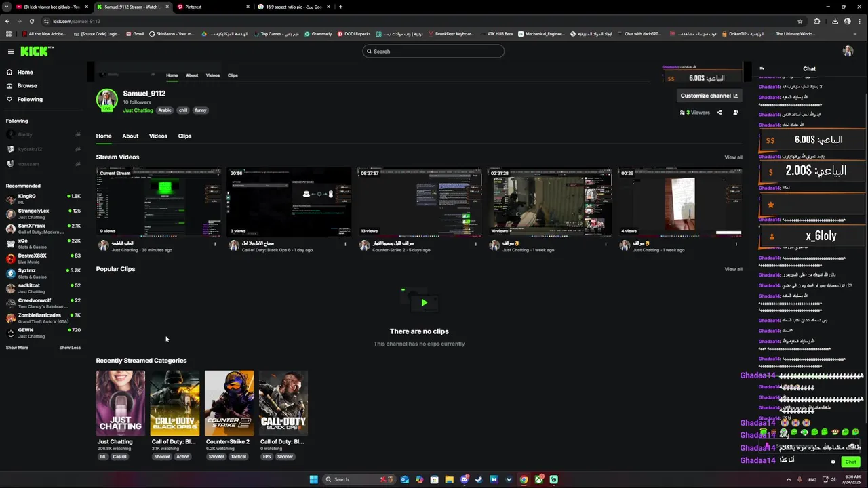Open Steam from the taskbar

pos(479,480)
